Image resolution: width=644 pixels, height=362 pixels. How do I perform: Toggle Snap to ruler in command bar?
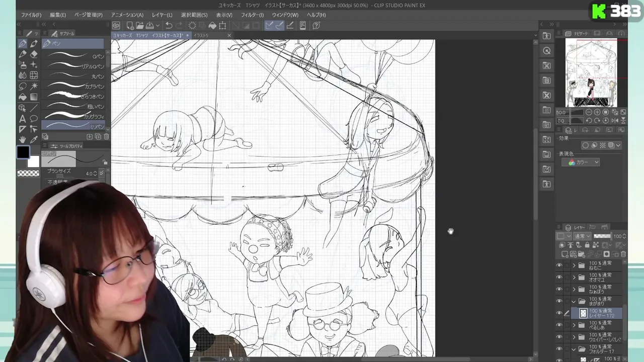coord(269,26)
